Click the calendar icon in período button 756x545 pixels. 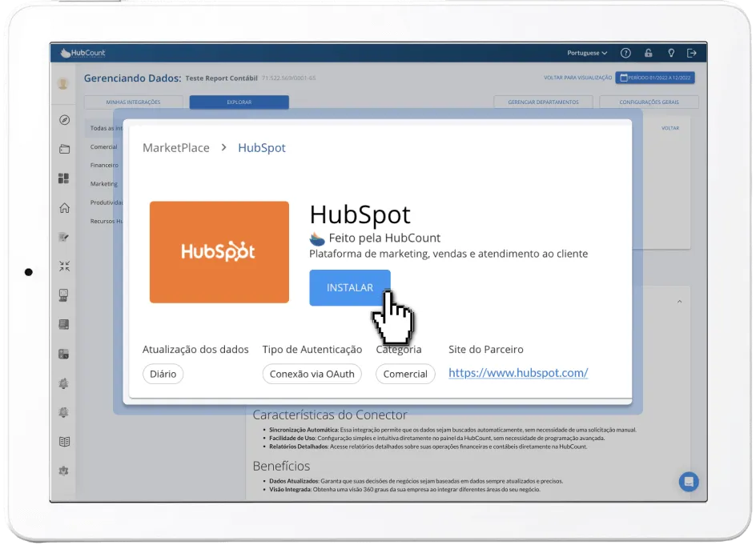(623, 78)
